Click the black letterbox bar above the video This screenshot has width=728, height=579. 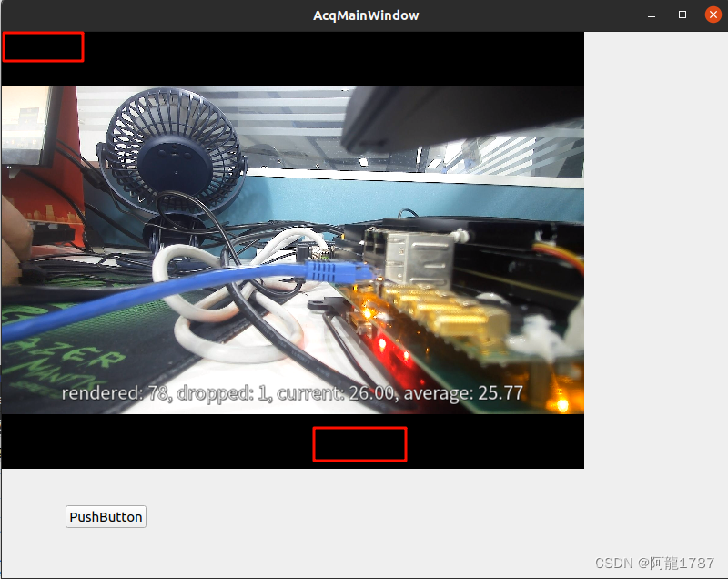[x=318, y=56]
